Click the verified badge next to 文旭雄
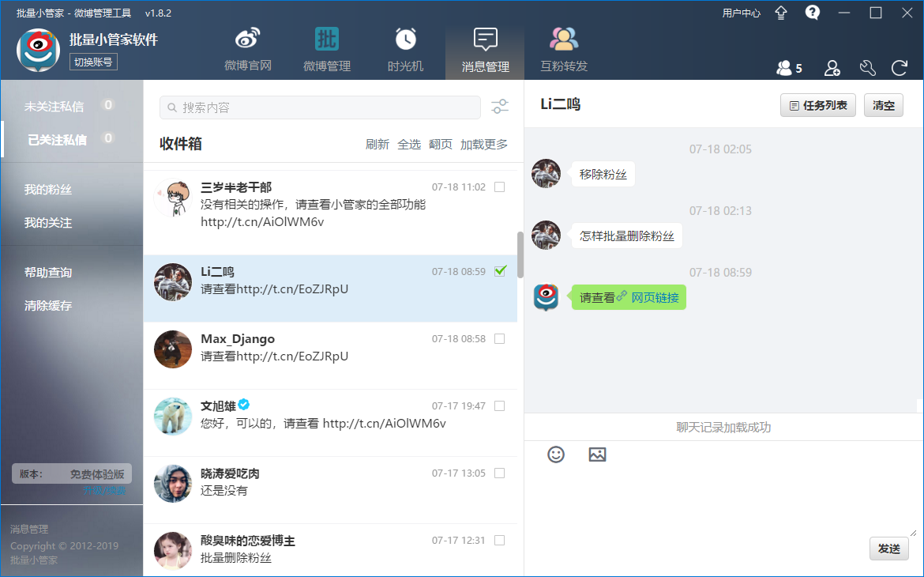Image resolution: width=924 pixels, height=577 pixels. 244,405
